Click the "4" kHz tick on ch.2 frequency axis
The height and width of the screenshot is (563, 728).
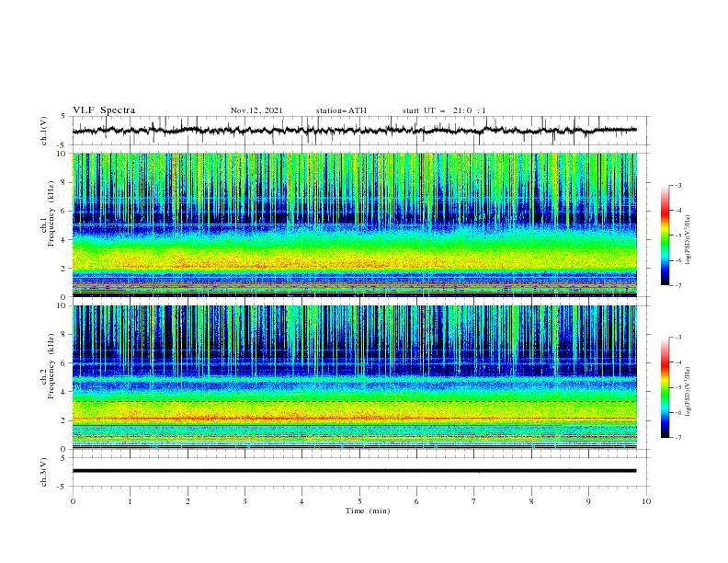(65, 392)
